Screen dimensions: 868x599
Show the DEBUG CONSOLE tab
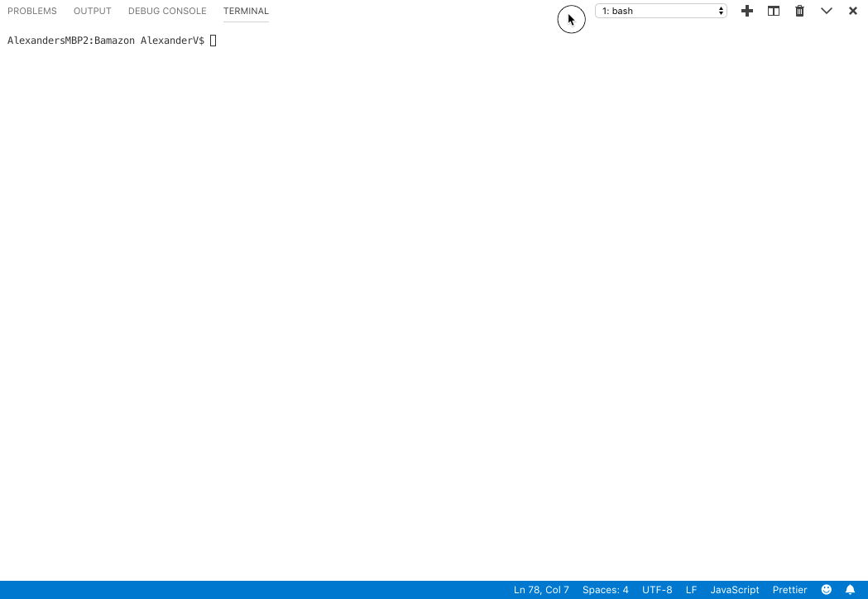167,11
